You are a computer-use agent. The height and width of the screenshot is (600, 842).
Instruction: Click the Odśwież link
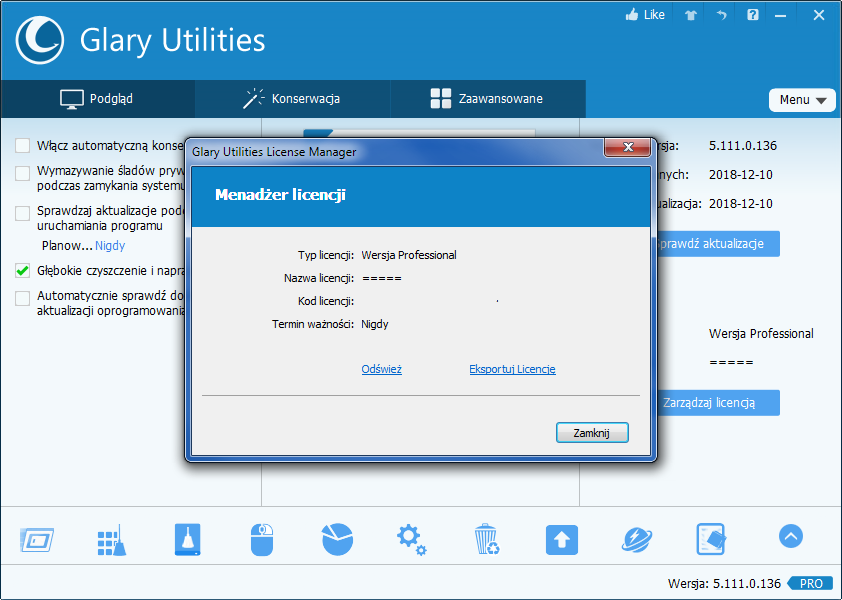pos(381,369)
